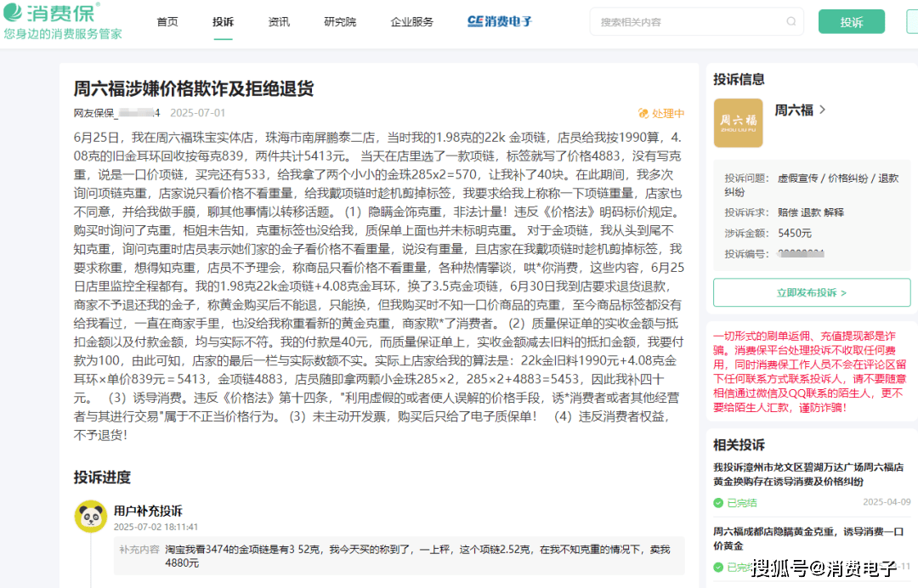
Task: Click the slogan 您身边的消费服务管家
Action: [63, 34]
